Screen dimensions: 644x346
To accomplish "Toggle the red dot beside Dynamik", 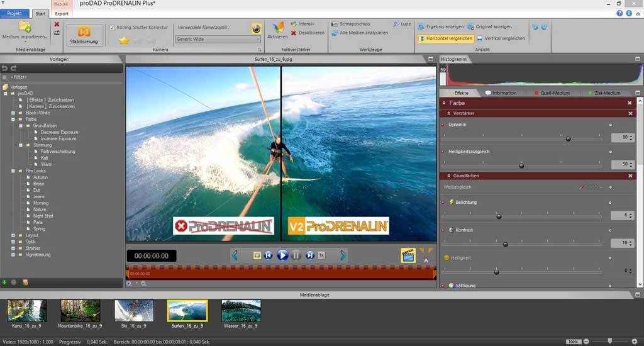I will 443,125.
